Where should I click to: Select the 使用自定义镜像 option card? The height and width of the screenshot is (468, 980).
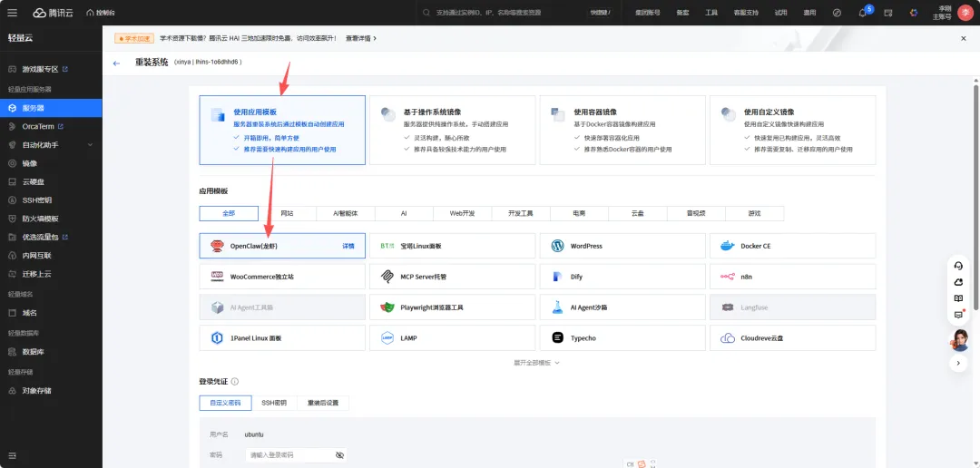[793, 130]
